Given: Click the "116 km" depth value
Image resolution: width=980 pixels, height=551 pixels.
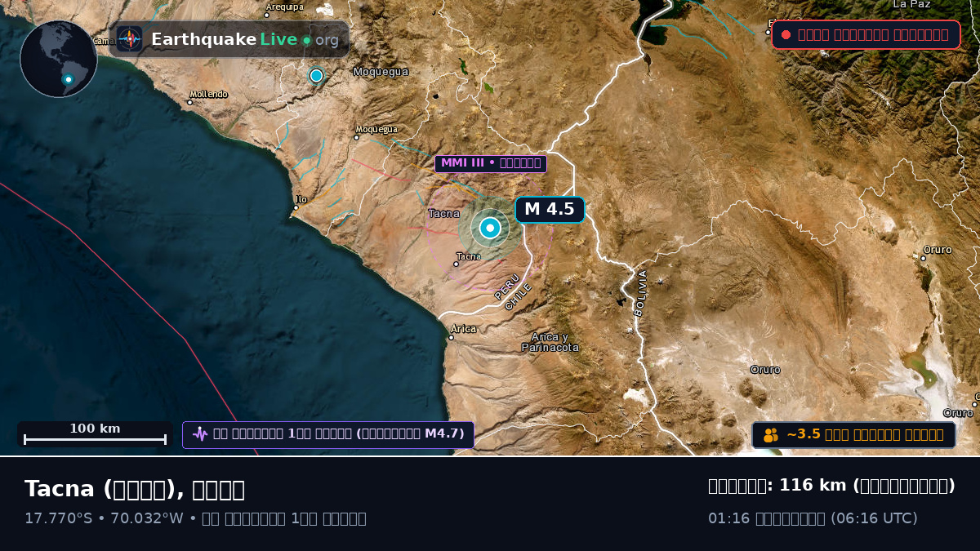Looking at the screenshot, I should 813,486.
